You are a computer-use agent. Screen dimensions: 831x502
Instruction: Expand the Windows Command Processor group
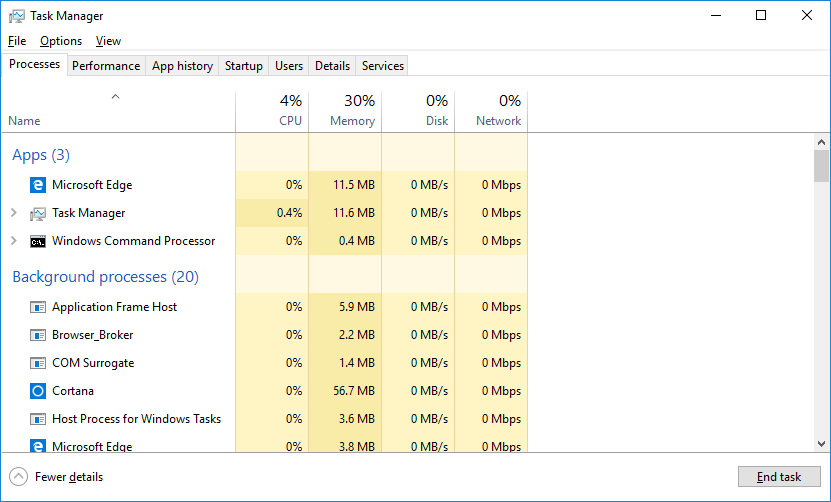pyautogui.click(x=14, y=241)
